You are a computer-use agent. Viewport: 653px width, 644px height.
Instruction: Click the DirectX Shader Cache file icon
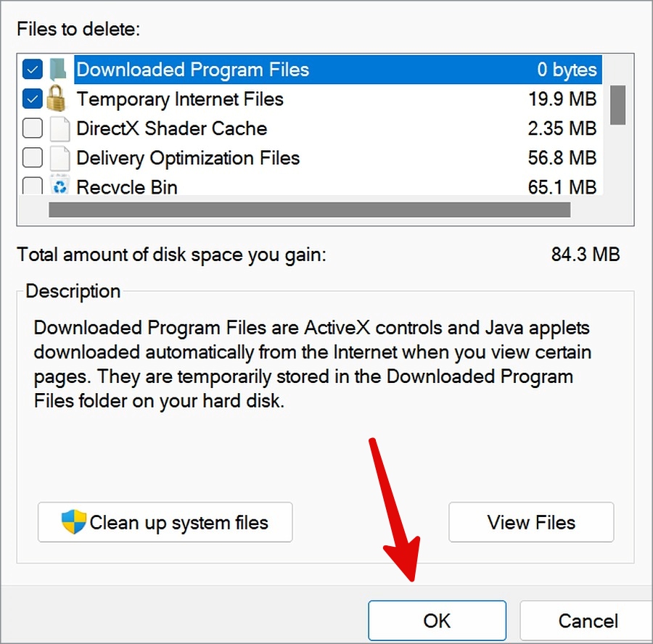pos(59,128)
